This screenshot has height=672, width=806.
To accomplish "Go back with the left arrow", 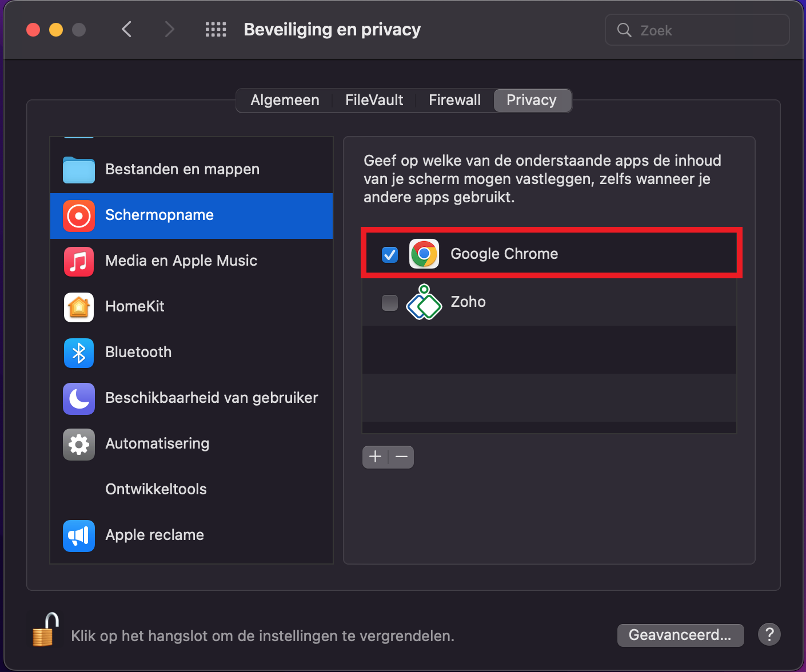I will coord(127,29).
